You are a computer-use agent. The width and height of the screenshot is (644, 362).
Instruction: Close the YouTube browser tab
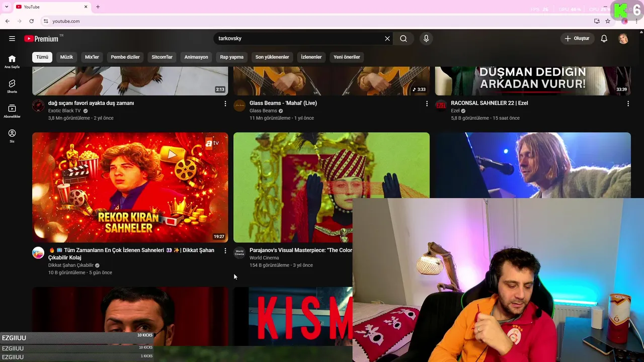(x=86, y=7)
